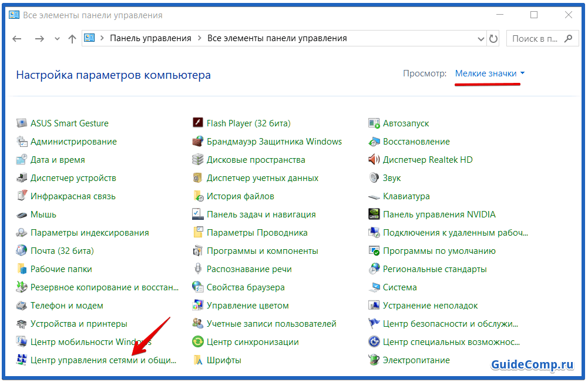Click Все элементы панели управления breadcrumb
The width and height of the screenshot is (588, 382).
tap(277, 38)
